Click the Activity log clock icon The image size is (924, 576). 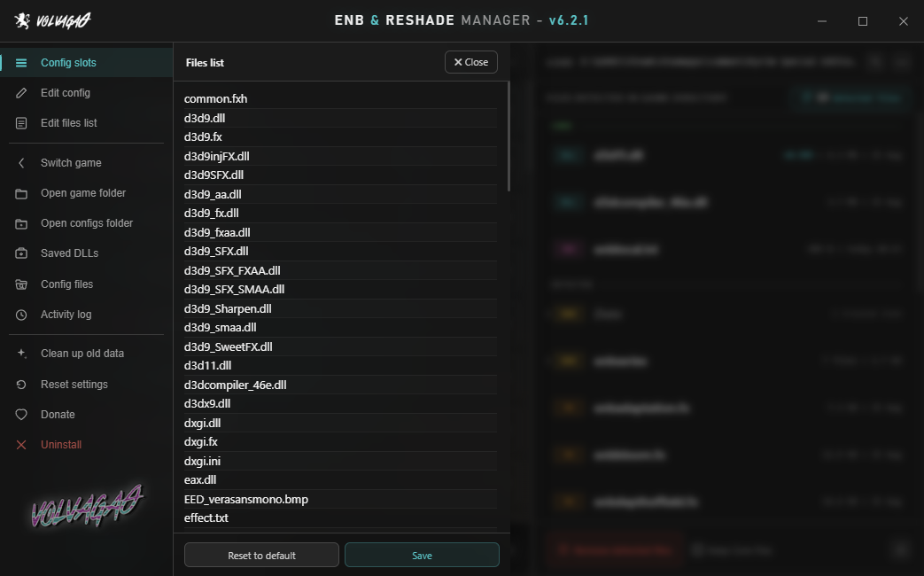[21, 315]
